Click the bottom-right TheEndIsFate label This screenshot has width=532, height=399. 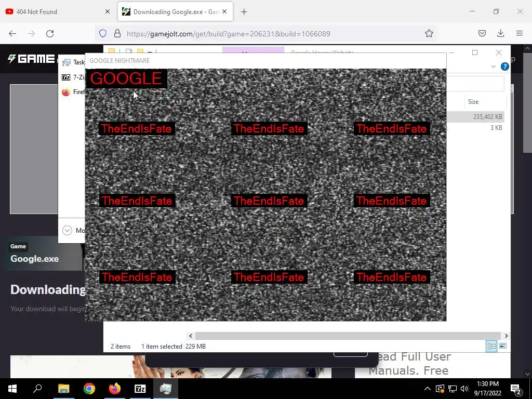pos(392,277)
